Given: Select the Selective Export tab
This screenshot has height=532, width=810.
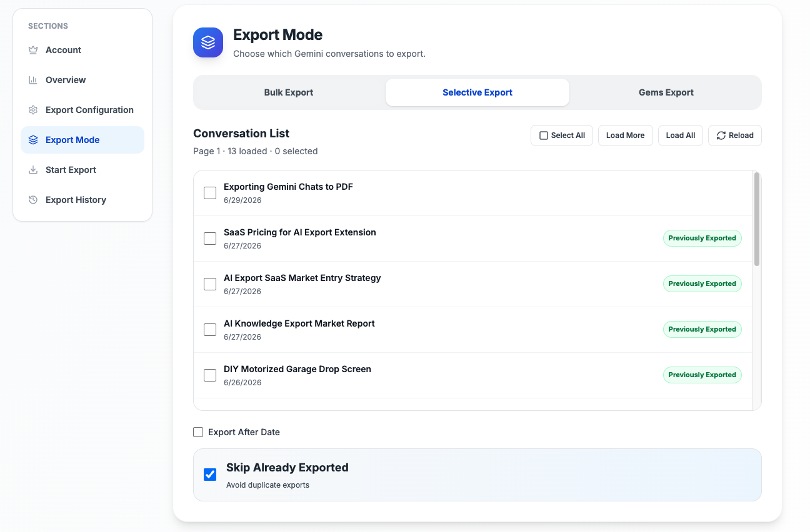Looking at the screenshot, I should [477, 92].
